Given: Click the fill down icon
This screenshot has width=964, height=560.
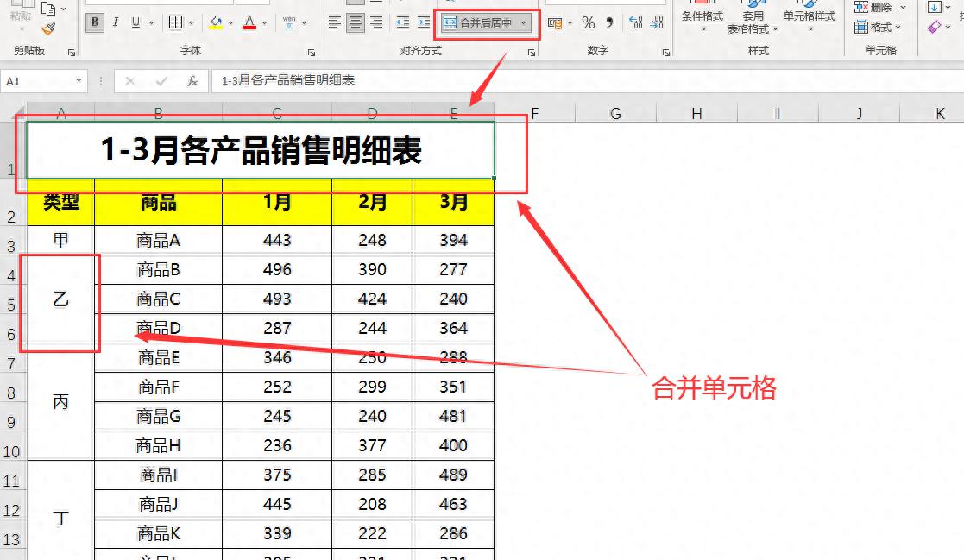Looking at the screenshot, I should [935, 8].
